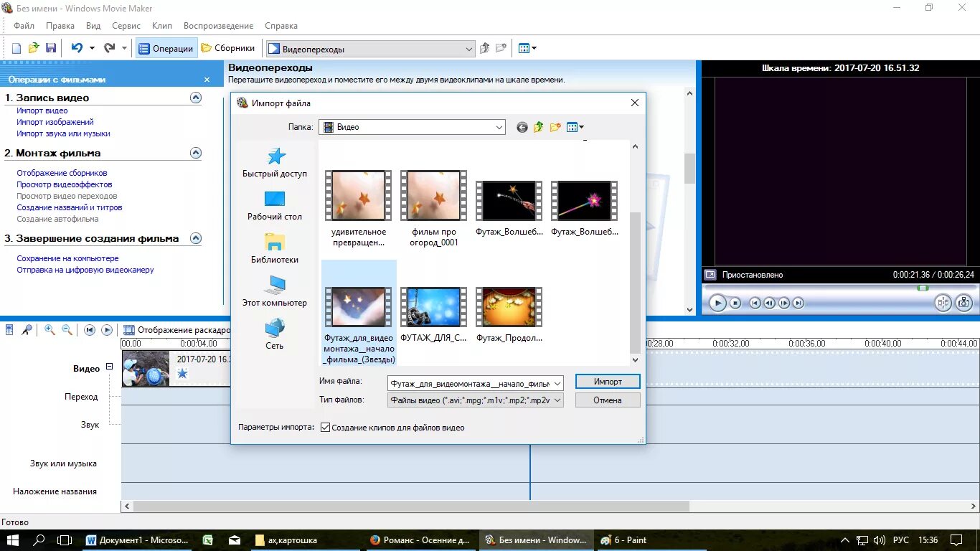
Task: Take a picture with the camera icon in preview
Action: pyautogui.click(x=964, y=303)
